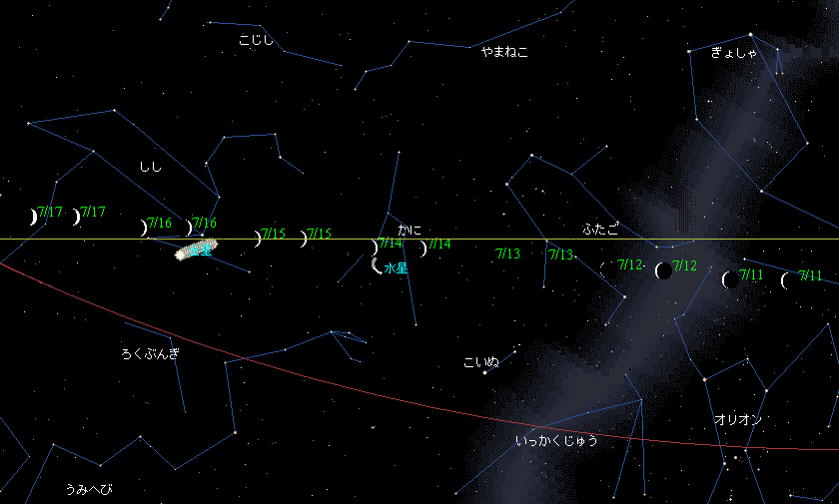The width and height of the screenshot is (839, 504).
Task: Select the Venus (金星) planet marker
Action: [x=196, y=250]
